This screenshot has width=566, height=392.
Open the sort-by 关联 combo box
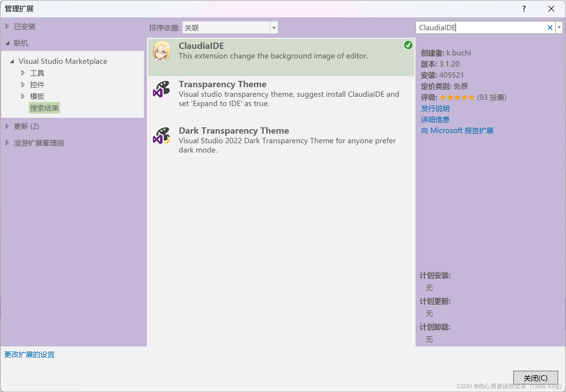pyautogui.click(x=230, y=28)
